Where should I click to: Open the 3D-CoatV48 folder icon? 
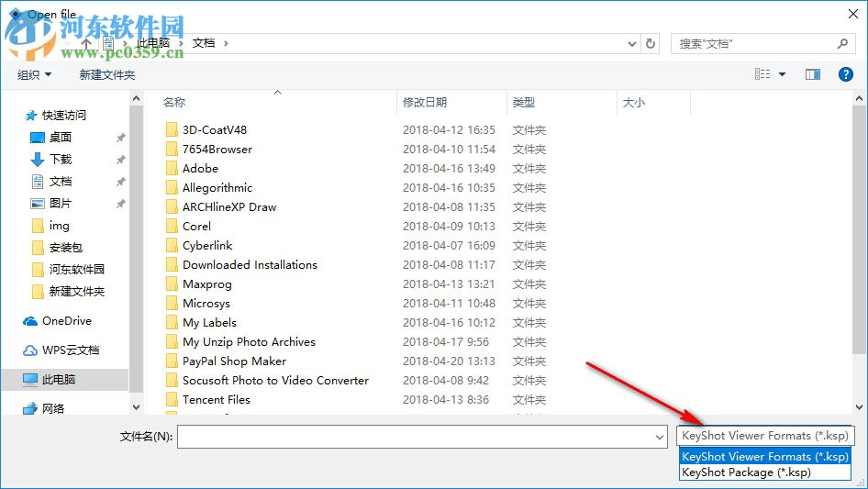coord(172,129)
